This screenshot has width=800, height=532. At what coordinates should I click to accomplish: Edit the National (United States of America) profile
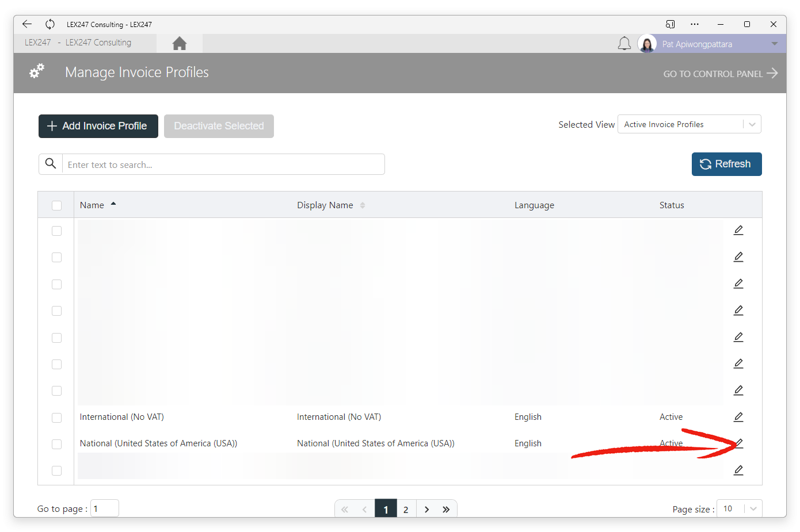740,443
